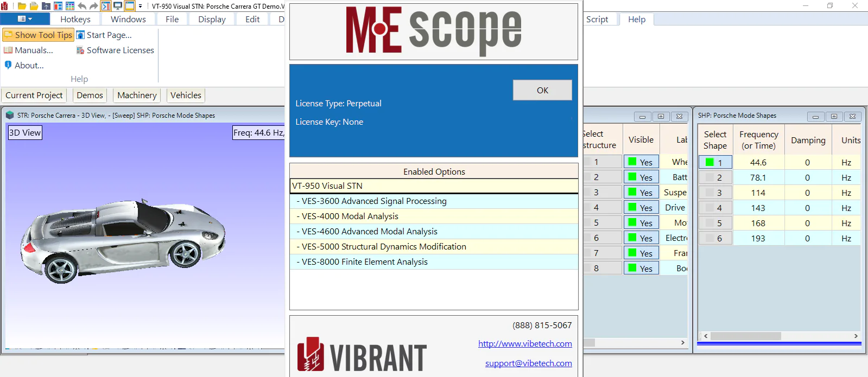Click the Vehicles button
868x377 pixels.
(x=186, y=95)
